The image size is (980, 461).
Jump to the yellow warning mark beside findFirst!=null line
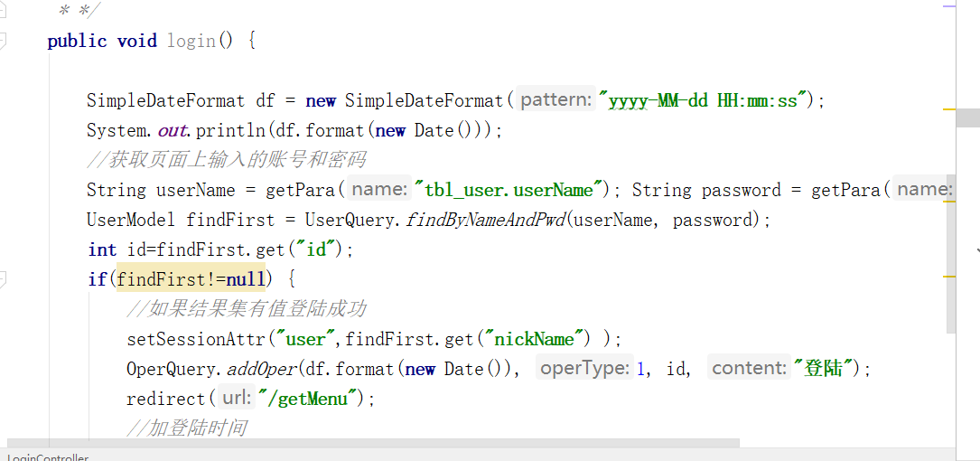[949, 276]
